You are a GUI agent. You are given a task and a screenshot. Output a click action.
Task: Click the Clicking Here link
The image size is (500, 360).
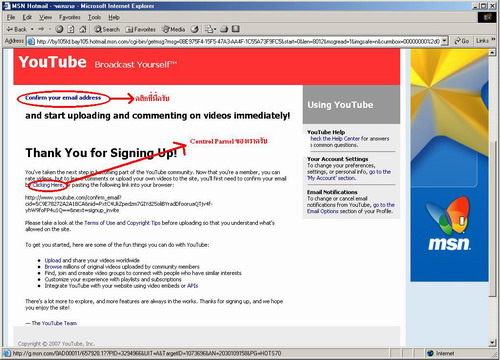tap(47, 185)
